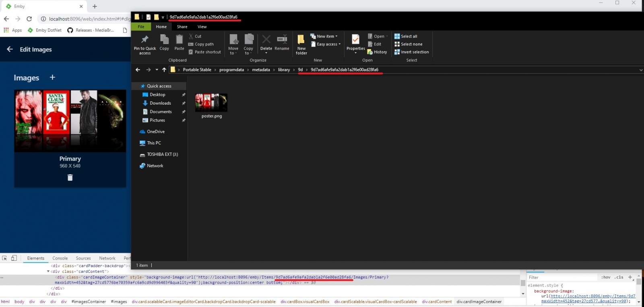The width and height of the screenshot is (644, 307).
Task: Click the Delete icon in ribbon
Action: coord(266,39)
